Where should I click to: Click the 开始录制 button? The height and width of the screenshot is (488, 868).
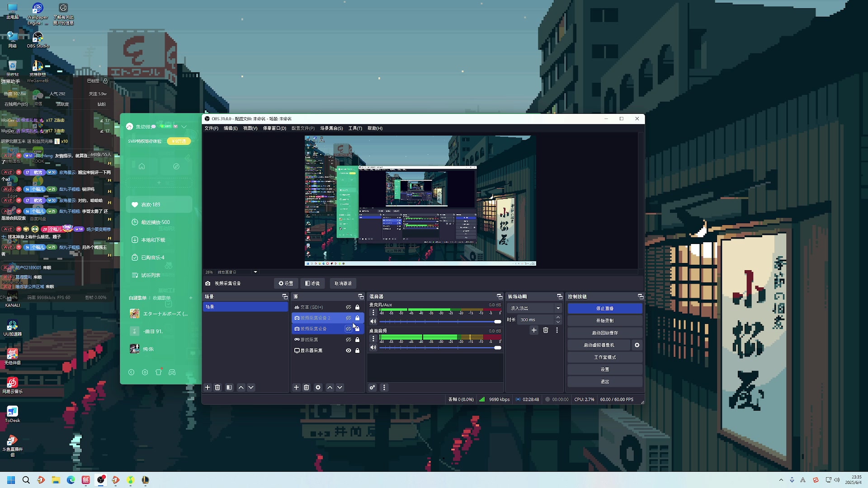point(605,320)
